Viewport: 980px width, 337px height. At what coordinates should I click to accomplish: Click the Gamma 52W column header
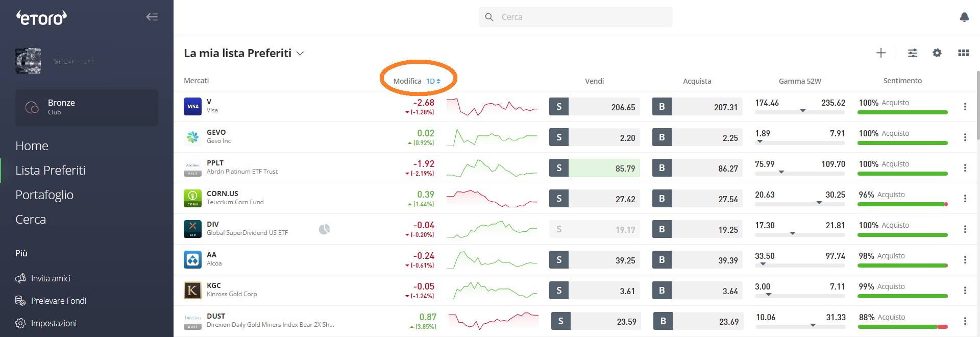(800, 81)
